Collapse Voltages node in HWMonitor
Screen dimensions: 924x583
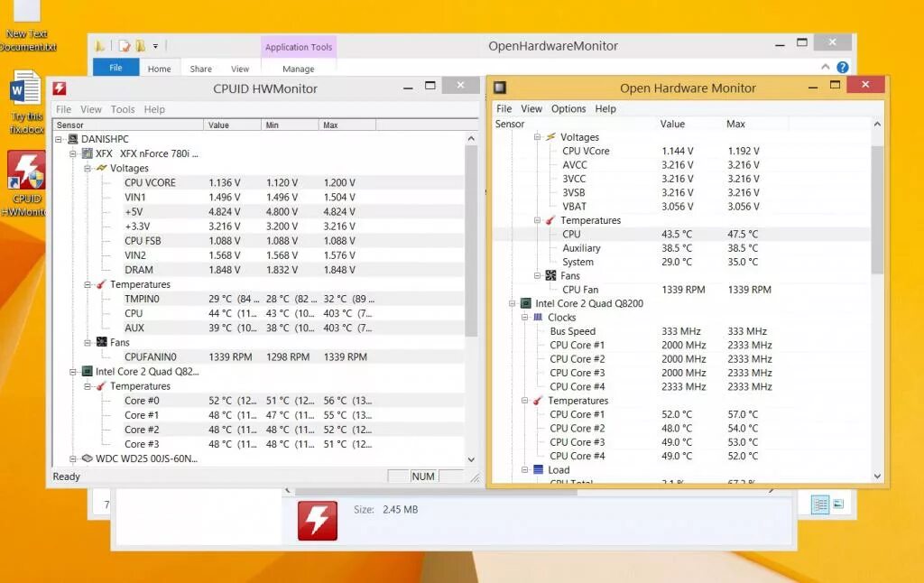point(88,169)
